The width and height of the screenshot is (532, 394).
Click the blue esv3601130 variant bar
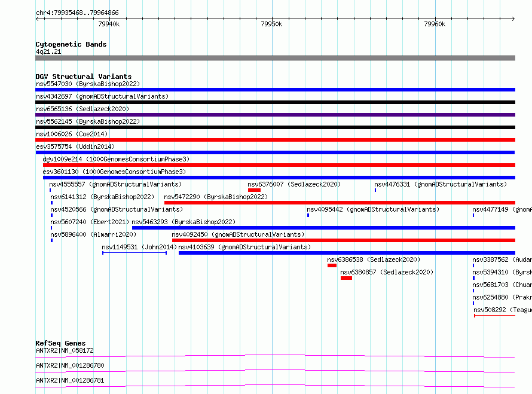(279, 178)
